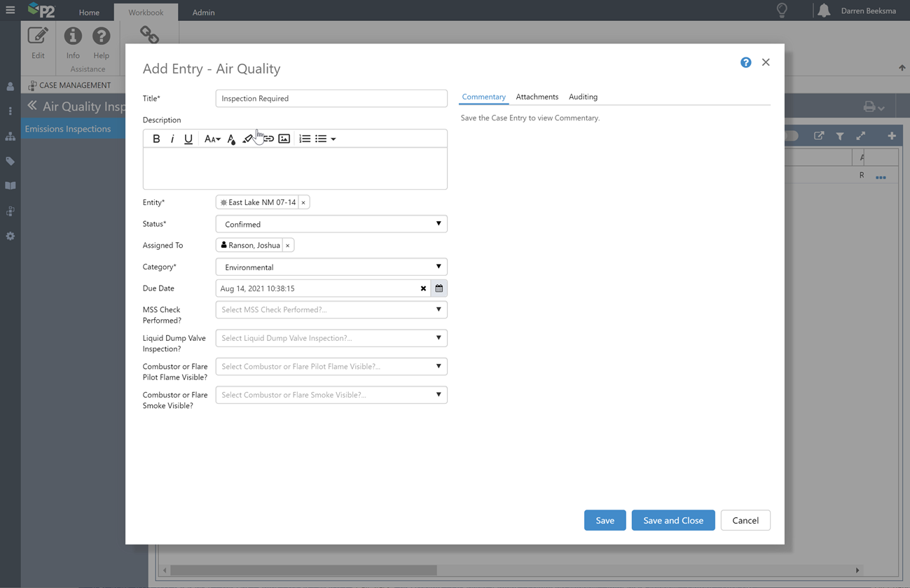Open the dialog help icon

click(745, 62)
